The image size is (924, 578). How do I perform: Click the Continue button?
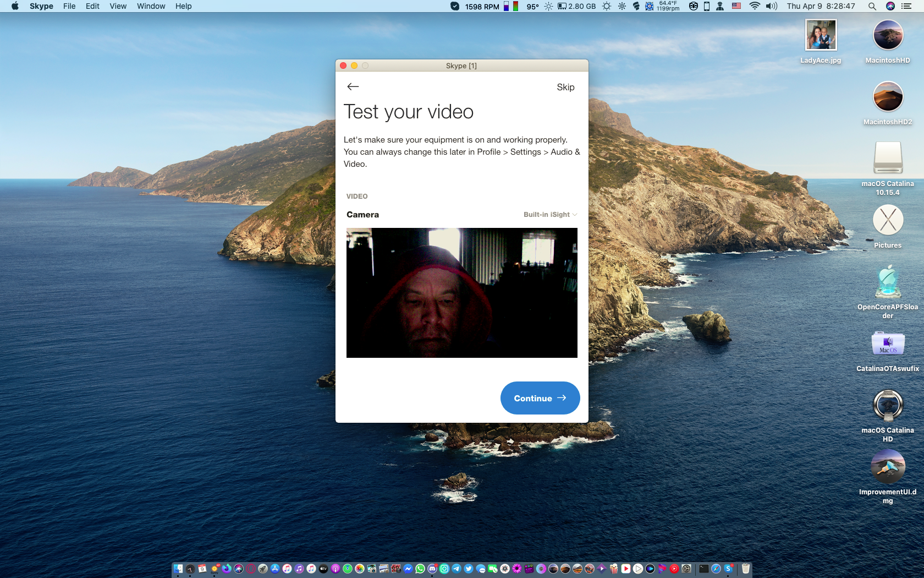(540, 398)
